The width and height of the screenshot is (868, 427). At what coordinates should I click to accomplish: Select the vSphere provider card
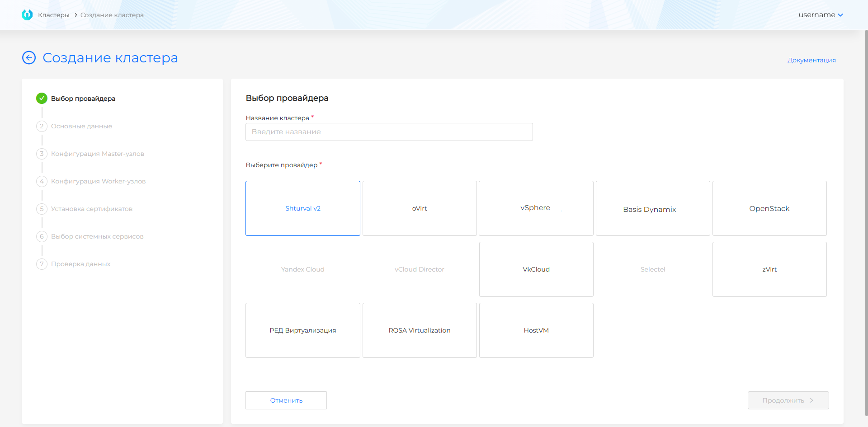click(x=536, y=208)
